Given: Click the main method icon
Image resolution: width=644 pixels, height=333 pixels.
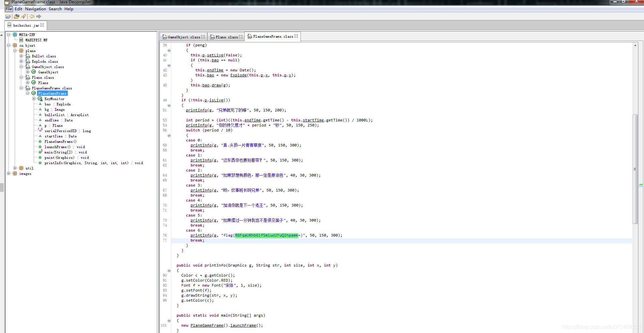Looking at the screenshot, I should [40, 152].
